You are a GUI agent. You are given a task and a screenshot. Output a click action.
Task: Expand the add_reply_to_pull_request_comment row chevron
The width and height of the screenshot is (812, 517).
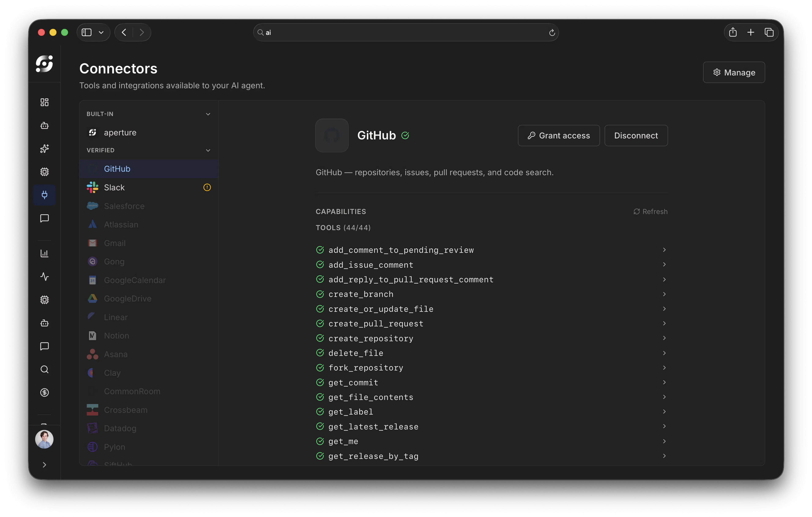click(664, 279)
